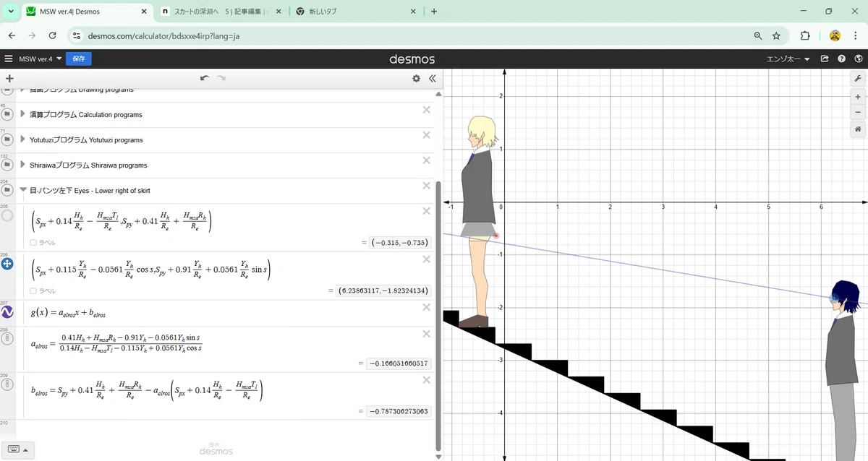Expand the Calculation programs folder
The height and width of the screenshot is (461, 868).
point(23,114)
